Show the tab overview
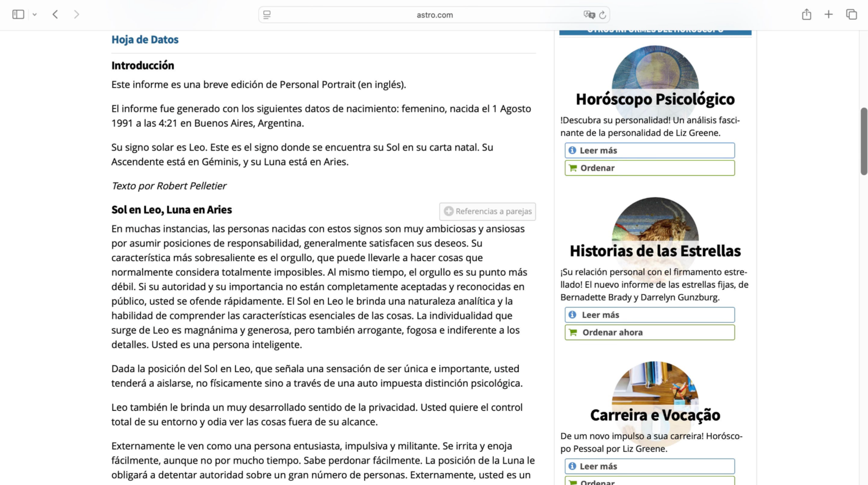 (851, 15)
